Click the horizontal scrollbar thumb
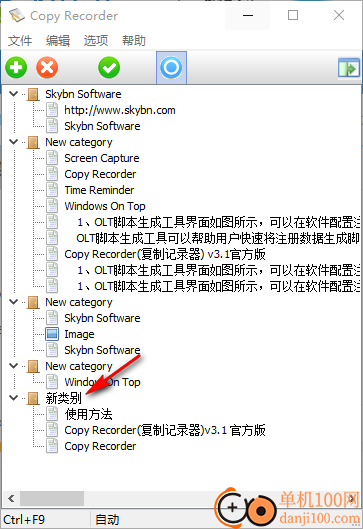 [52, 498]
